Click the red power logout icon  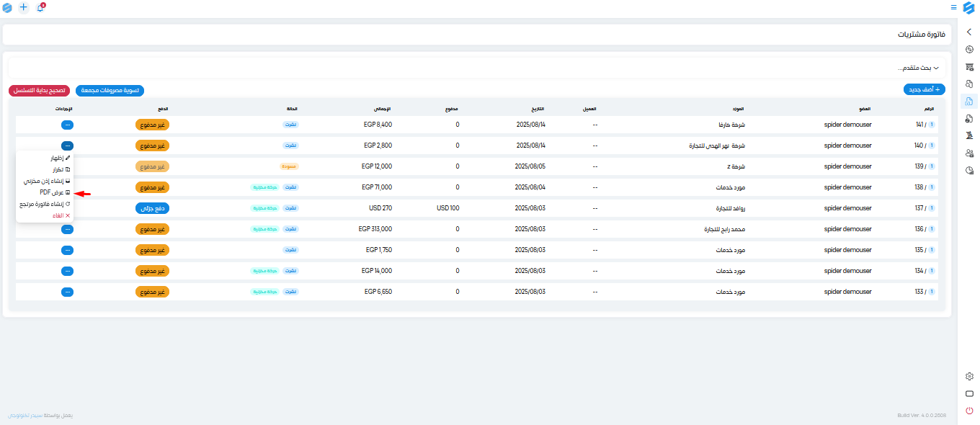(969, 411)
